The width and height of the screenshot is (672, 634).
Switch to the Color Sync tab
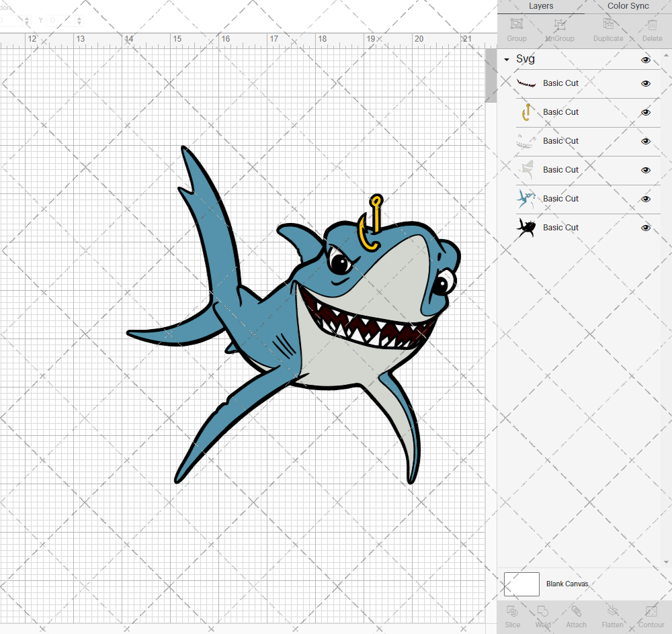coord(628,6)
